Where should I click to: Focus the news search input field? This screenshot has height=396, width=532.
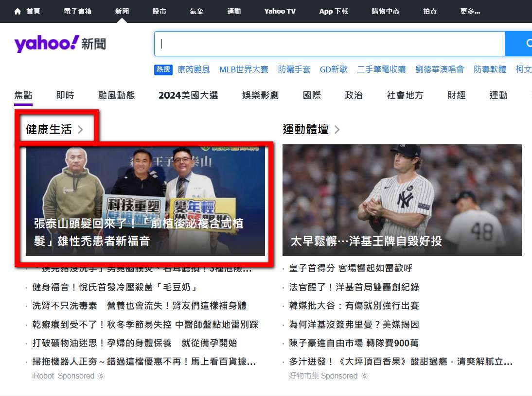(x=329, y=43)
